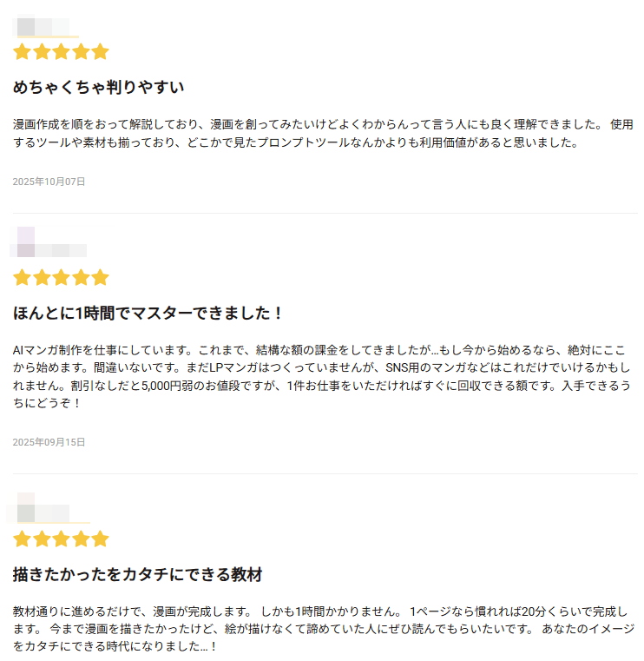Click third star of the 'めちゃくちゃ判りやすい' review
Image resolution: width=644 pixels, height=661 pixels.
pos(61,52)
